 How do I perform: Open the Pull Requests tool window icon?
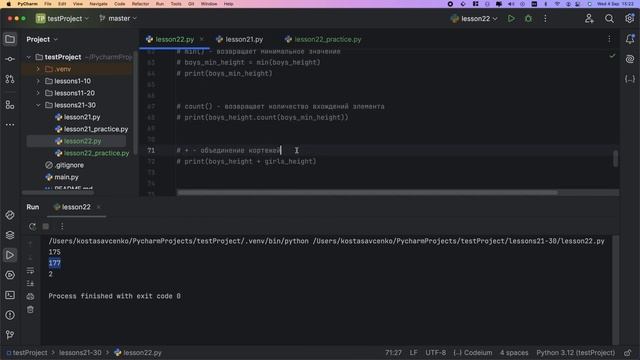[x=10, y=79]
